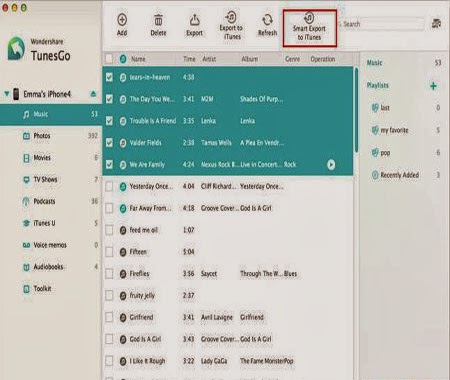Sort by the Artist column header
450x380 pixels.
tap(209, 59)
